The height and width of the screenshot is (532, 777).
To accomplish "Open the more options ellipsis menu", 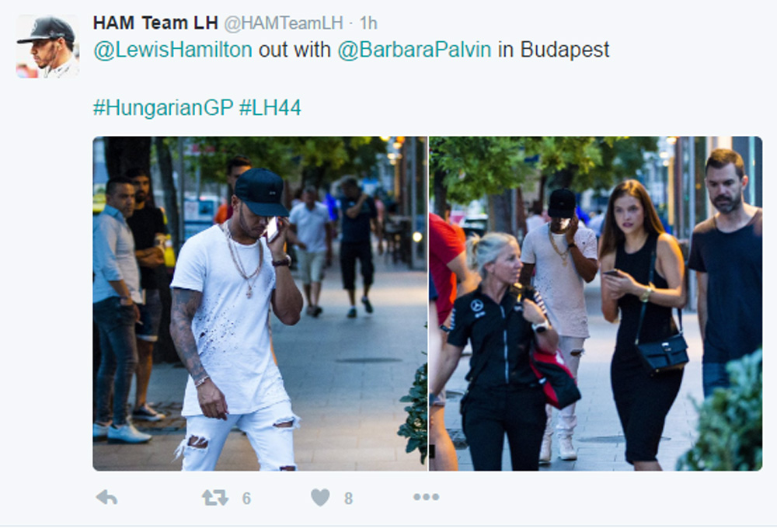I will (x=426, y=497).
